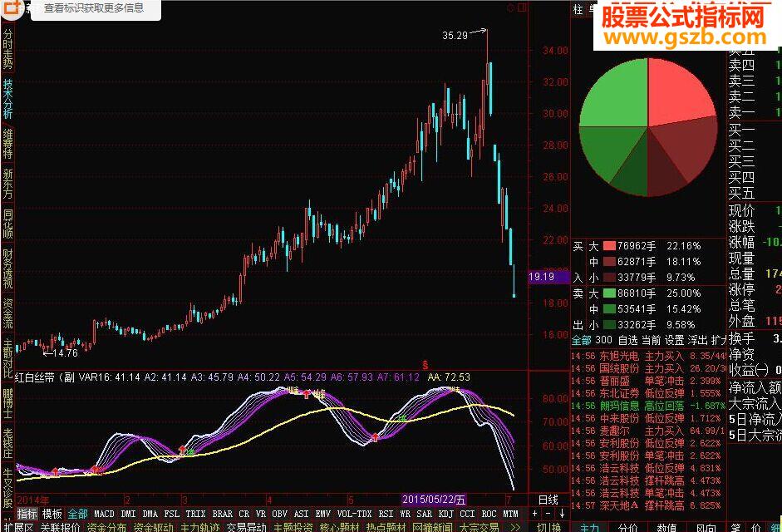This screenshot has height=532, width=782.
Task: Switch to the BRAR indicator
Action: pyautogui.click(x=223, y=514)
